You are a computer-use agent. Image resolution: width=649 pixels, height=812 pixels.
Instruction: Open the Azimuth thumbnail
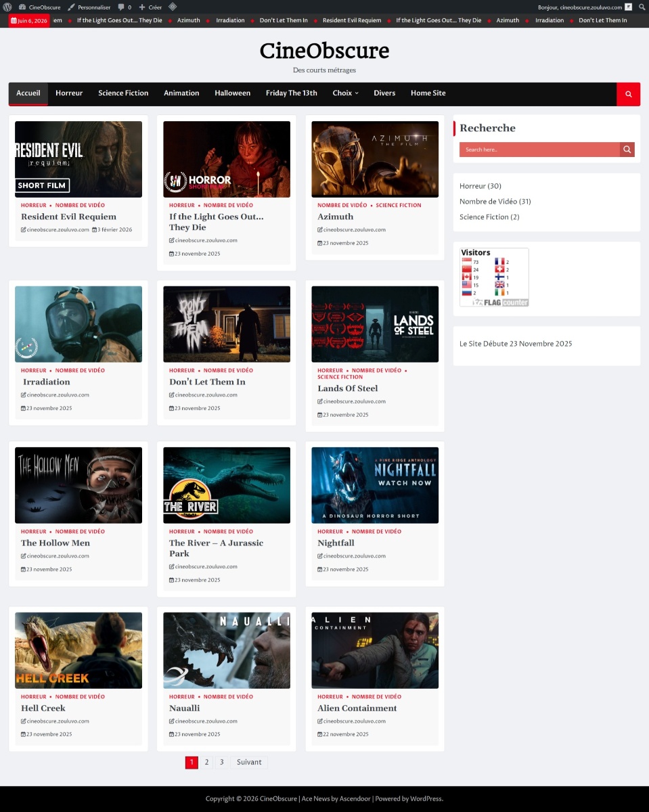[375, 159]
